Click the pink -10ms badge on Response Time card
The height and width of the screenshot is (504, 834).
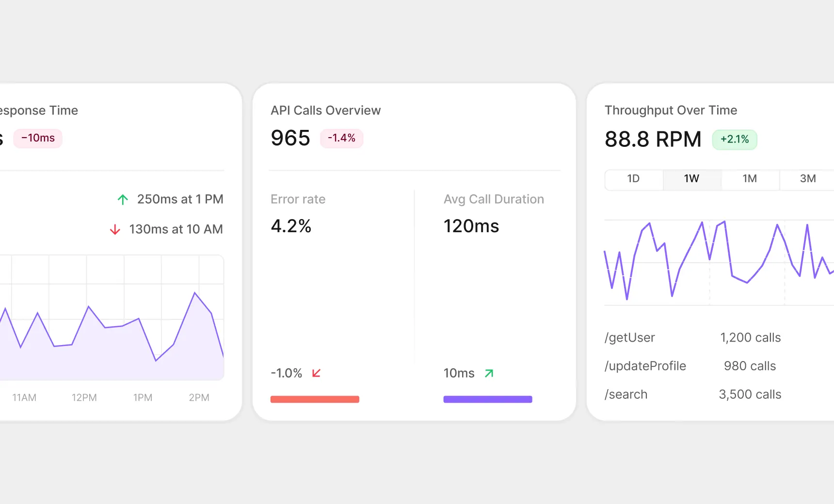37,138
